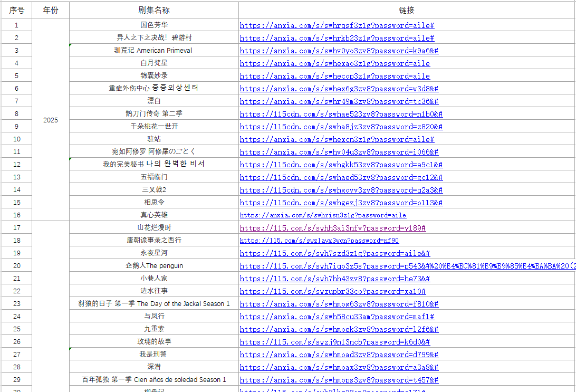Image resolution: width=576 pixels, height=392 pixels.
Task: Select the title cell 山花烂漫时
Action: tap(154, 228)
